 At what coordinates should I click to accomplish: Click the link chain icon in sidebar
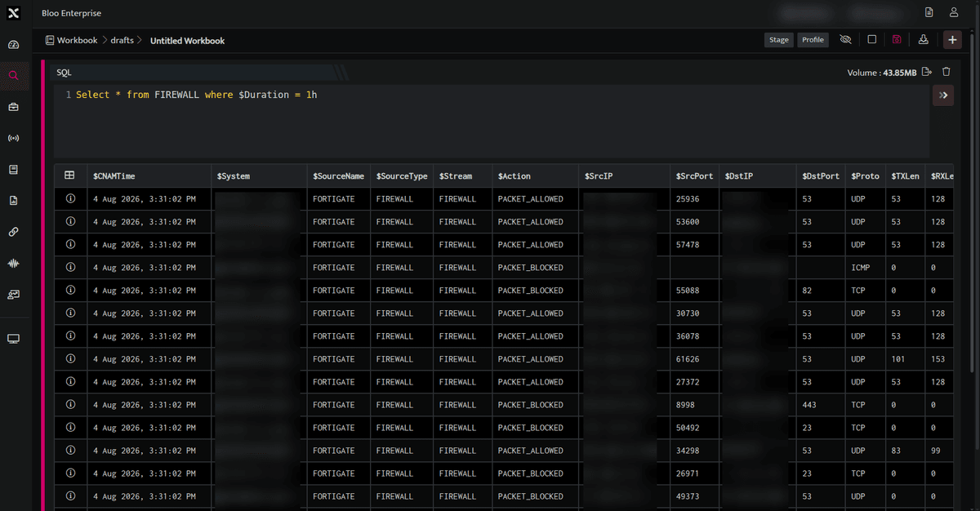pyautogui.click(x=13, y=232)
